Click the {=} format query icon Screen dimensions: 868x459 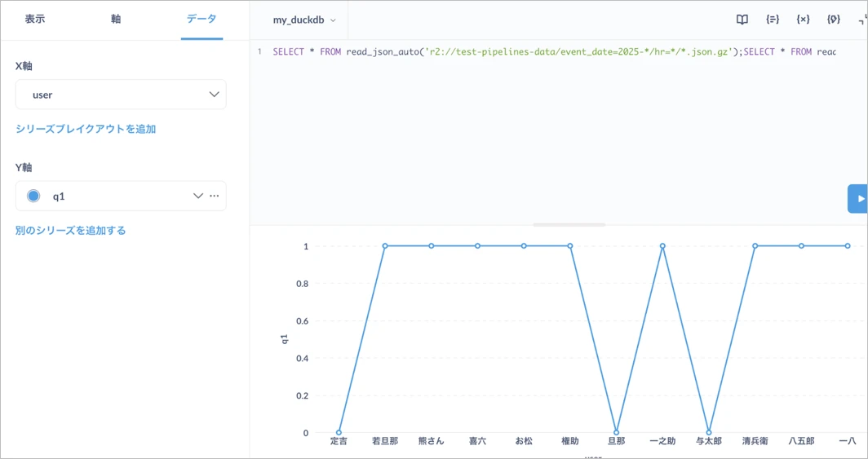pyautogui.click(x=772, y=20)
